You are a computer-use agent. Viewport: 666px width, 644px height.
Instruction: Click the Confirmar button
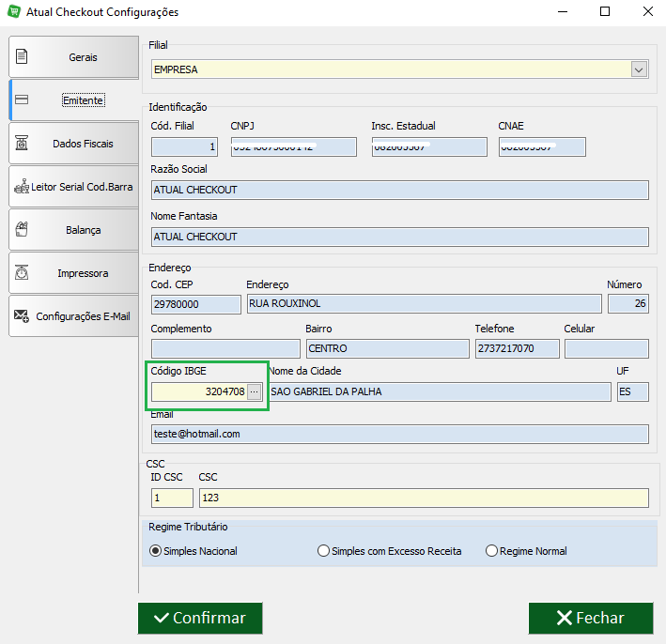(x=200, y=618)
